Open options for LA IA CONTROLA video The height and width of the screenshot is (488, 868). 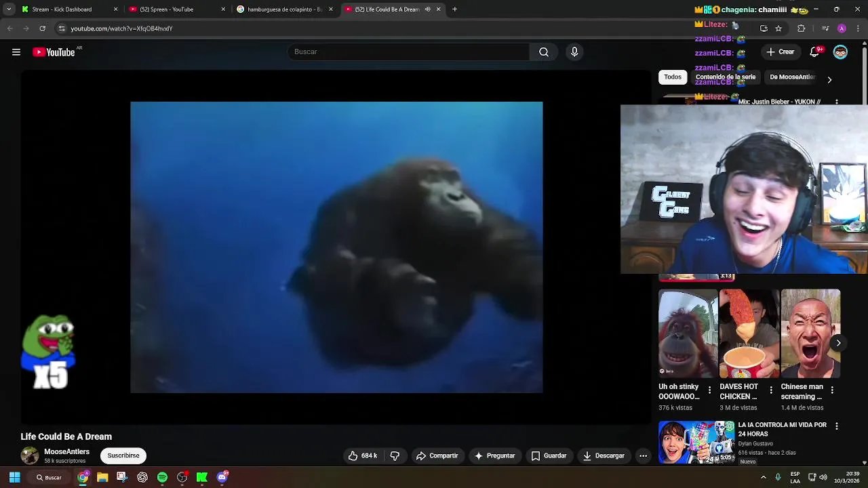coord(836,426)
